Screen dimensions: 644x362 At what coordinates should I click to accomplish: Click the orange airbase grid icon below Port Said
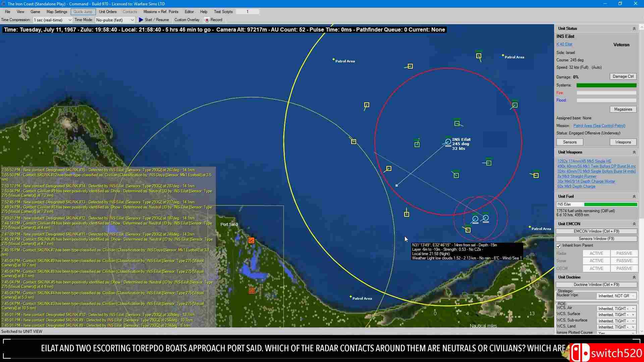(252, 291)
